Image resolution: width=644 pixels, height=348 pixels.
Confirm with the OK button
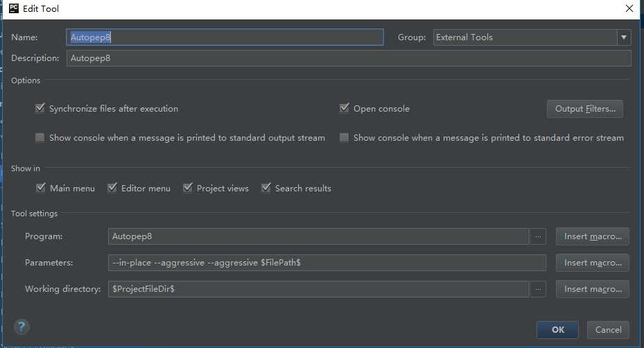(558, 329)
